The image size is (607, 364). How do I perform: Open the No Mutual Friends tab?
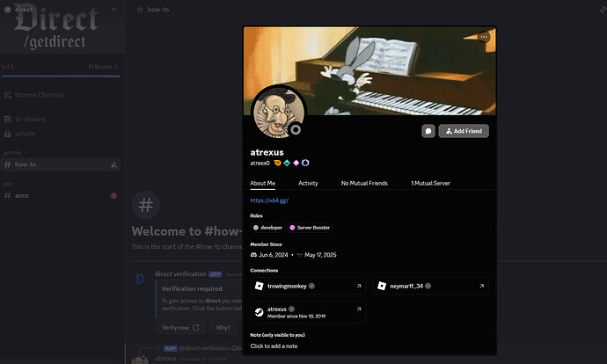[x=364, y=183]
